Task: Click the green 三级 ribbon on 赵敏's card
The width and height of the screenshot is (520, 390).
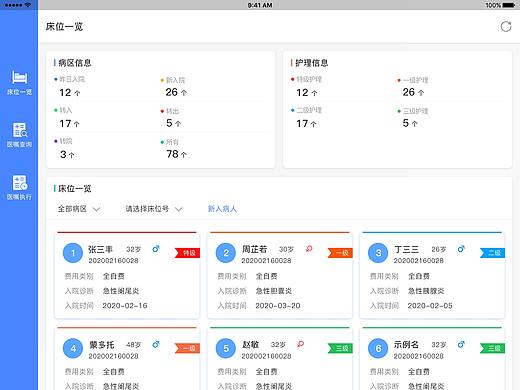Action: pos(340,348)
